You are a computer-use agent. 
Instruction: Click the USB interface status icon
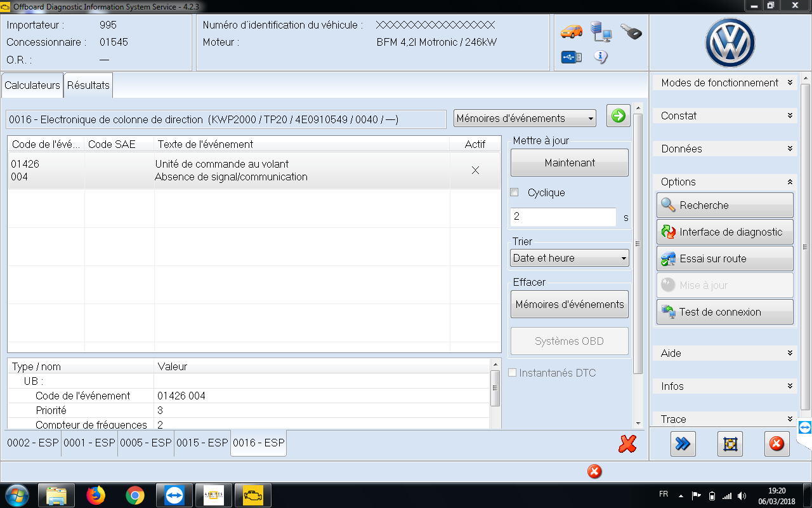click(571, 57)
